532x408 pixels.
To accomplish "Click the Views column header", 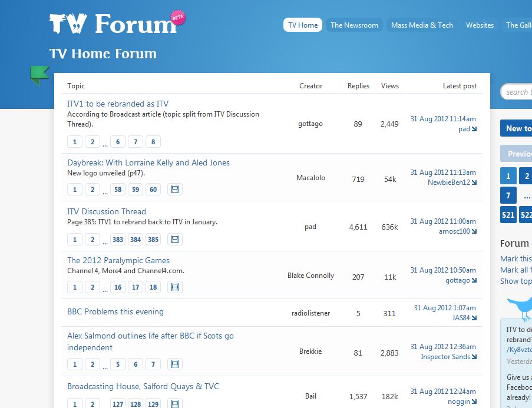I will tap(390, 86).
